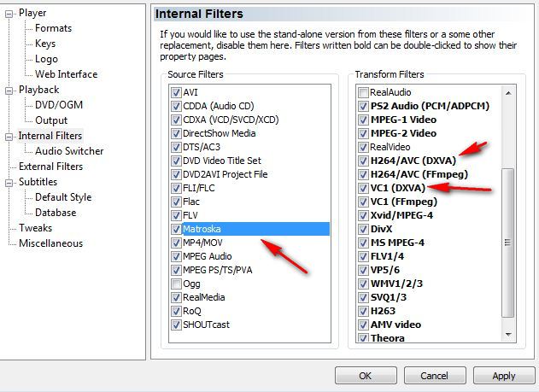Open the Audio Switcher page

tap(69, 151)
